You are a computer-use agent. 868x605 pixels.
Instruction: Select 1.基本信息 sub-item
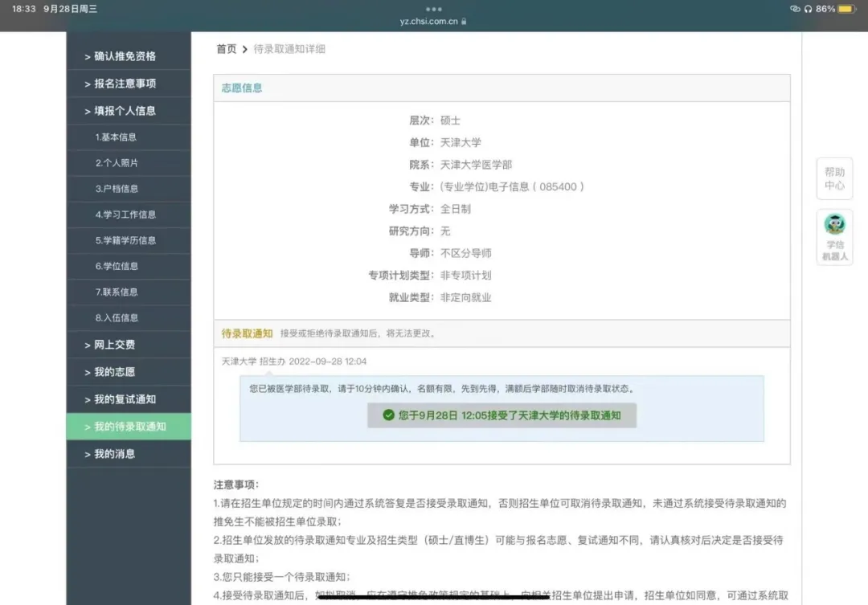(x=129, y=137)
